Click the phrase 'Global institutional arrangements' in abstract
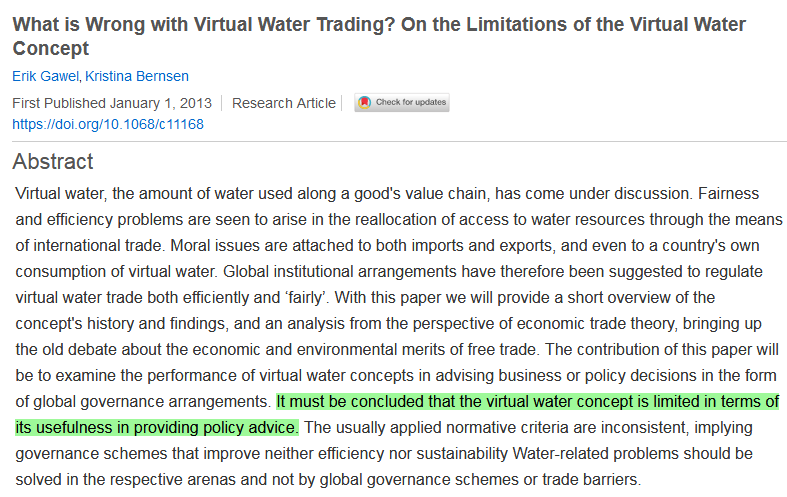 click(x=339, y=272)
